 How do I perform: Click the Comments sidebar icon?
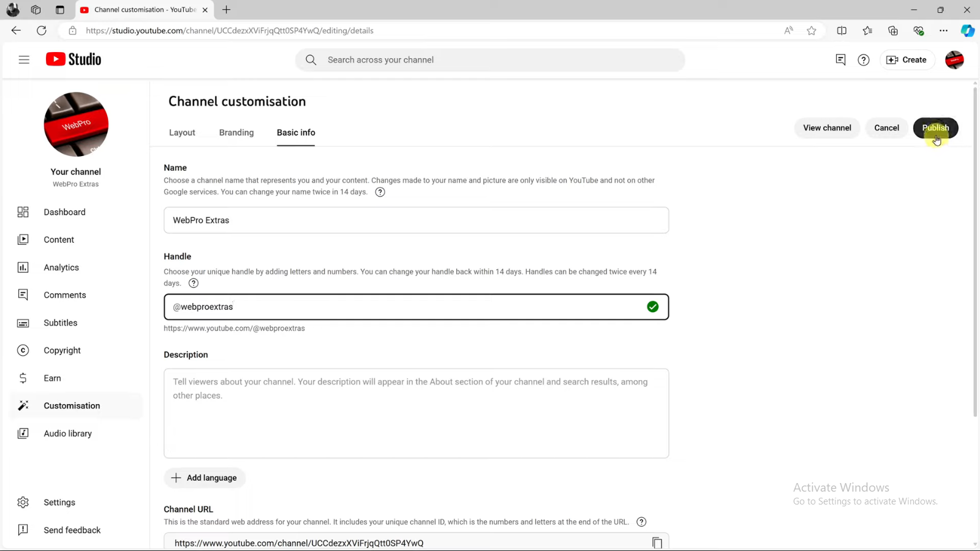(x=23, y=295)
